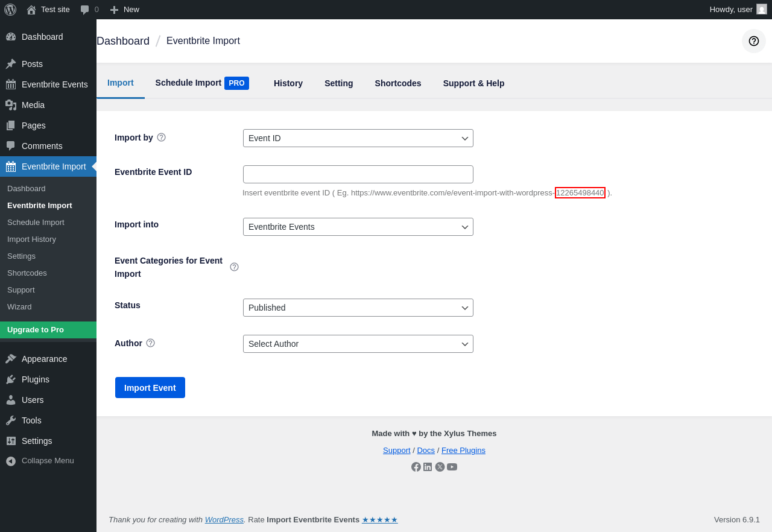Click the Howdy, user text
772x532 pixels.
[x=731, y=9]
